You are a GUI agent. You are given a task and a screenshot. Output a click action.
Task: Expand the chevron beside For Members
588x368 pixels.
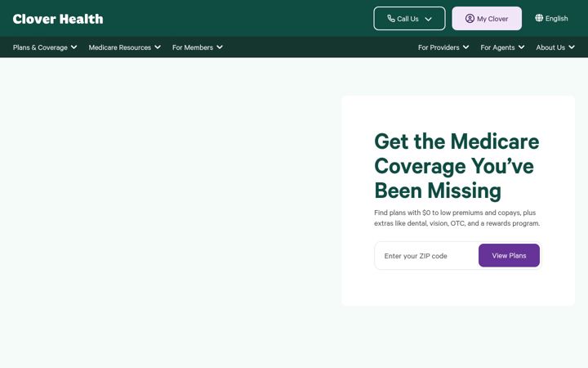tap(220, 47)
